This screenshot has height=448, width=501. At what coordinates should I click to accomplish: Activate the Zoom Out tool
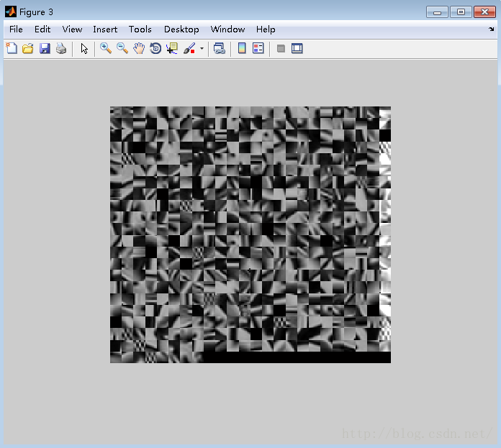coord(122,48)
